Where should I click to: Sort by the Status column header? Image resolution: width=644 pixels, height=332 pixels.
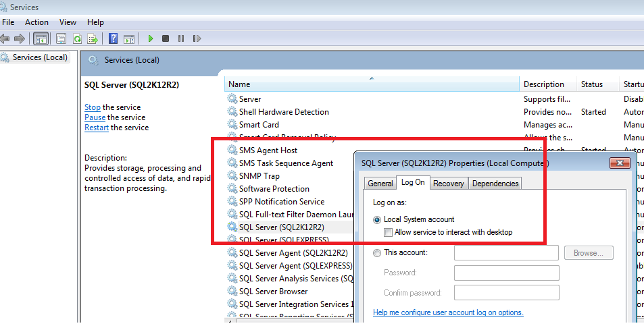(597, 84)
